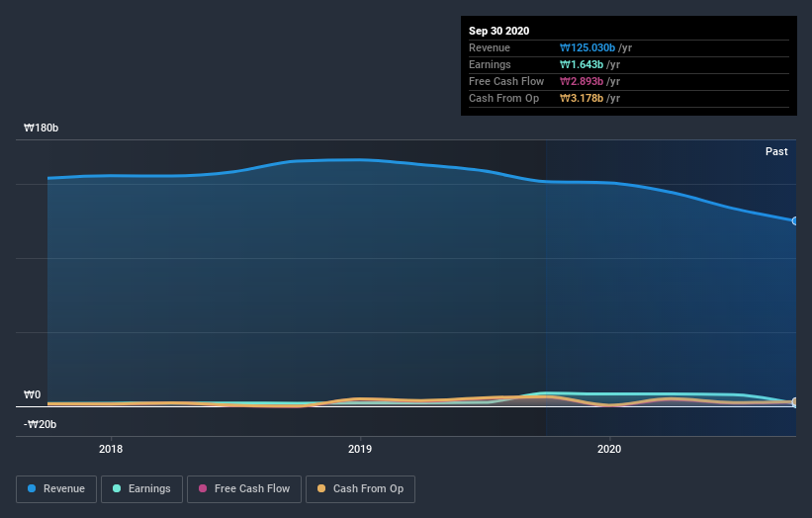
Task: Click the Cash From Op label in tooltip
Action: coord(503,98)
